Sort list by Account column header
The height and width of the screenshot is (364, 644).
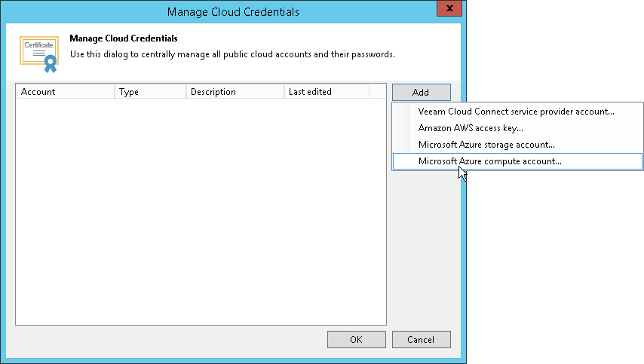coord(65,92)
